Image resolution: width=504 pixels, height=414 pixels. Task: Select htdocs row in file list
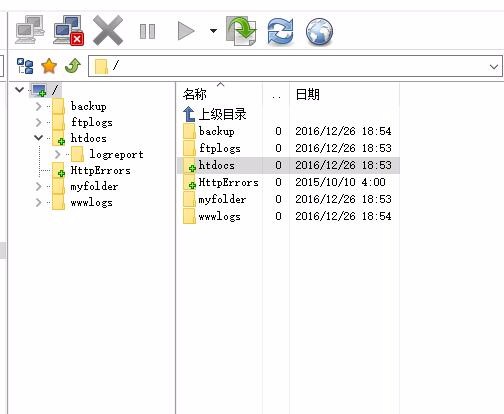point(288,165)
